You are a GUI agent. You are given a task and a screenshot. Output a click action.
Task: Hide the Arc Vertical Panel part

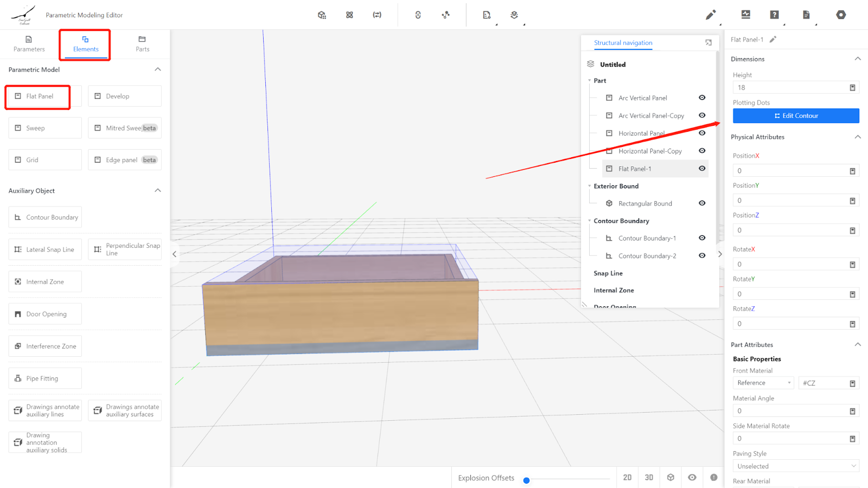702,98
